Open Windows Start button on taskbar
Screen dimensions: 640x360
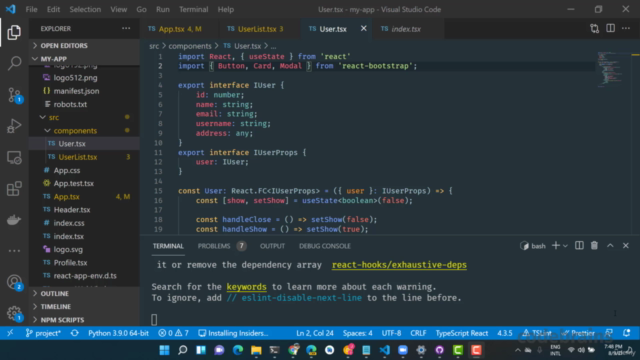click(x=164, y=350)
